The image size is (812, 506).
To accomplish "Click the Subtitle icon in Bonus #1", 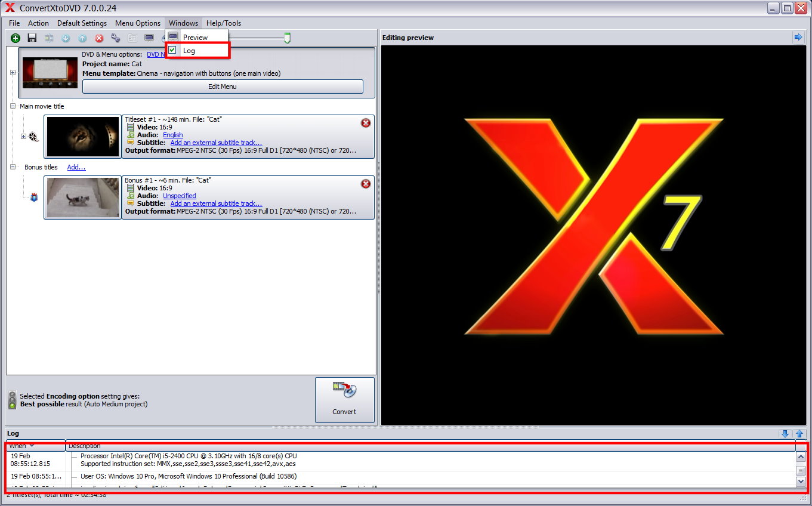I will [x=131, y=203].
